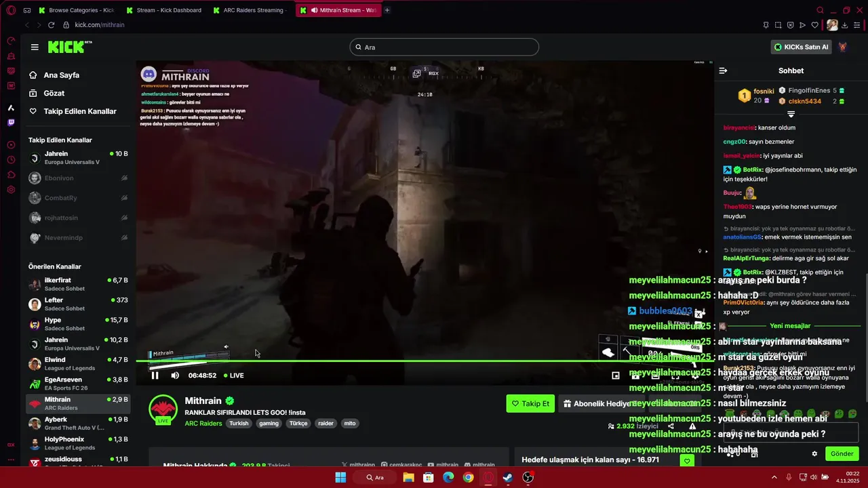Open Ana Sayfa in sidebar
The height and width of the screenshot is (488, 868).
point(61,75)
